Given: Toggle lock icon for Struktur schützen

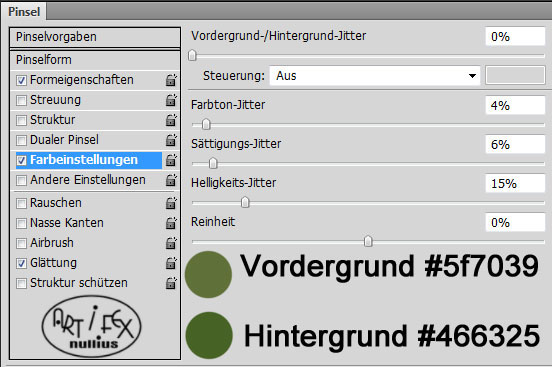Looking at the screenshot, I should click(x=171, y=283).
